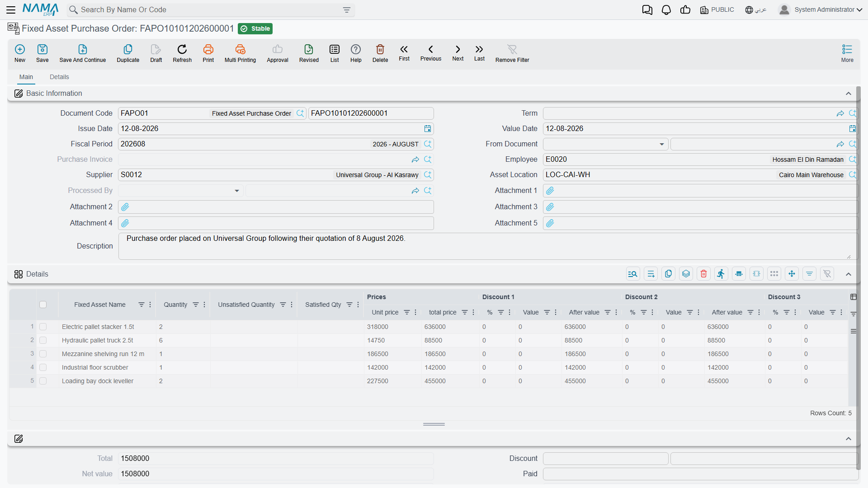Collapse the Basic Information section
The height and width of the screenshot is (488, 868).
pyautogui.click(x=849, y=94)
